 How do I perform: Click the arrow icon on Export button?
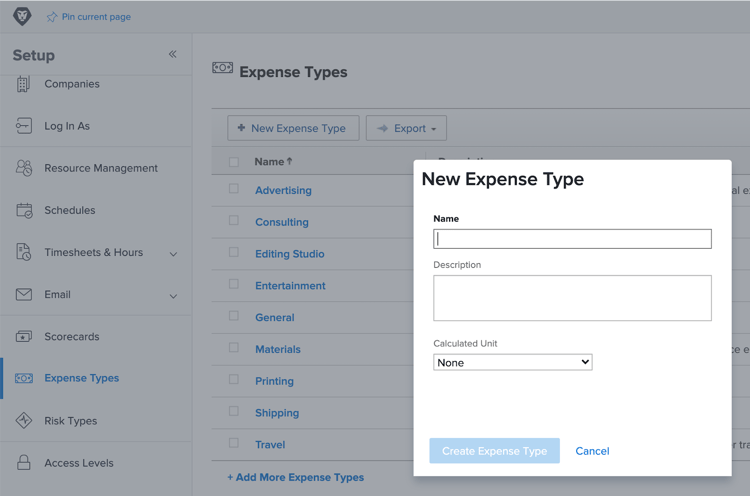[382, 128]
